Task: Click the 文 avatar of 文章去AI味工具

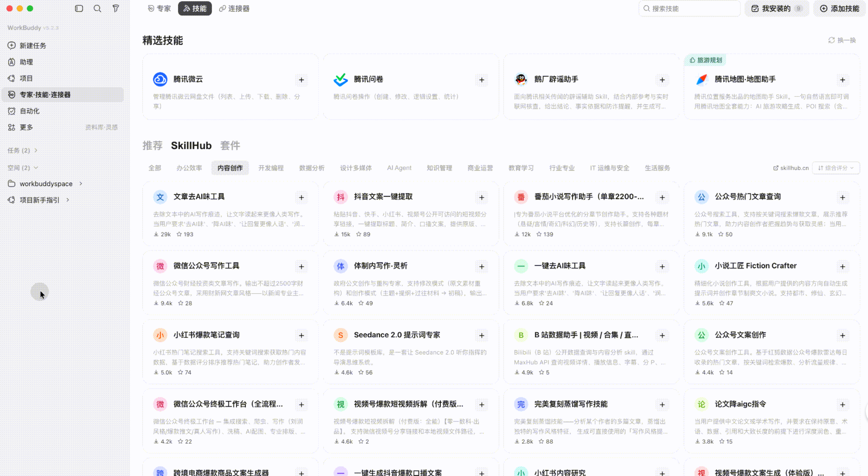Action: [160, 197]
